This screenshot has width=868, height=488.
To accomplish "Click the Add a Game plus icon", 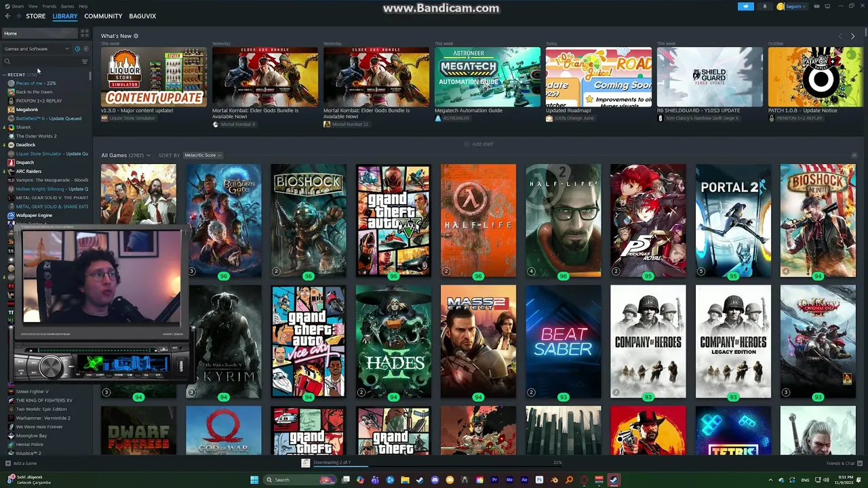I will pos(7,464).
